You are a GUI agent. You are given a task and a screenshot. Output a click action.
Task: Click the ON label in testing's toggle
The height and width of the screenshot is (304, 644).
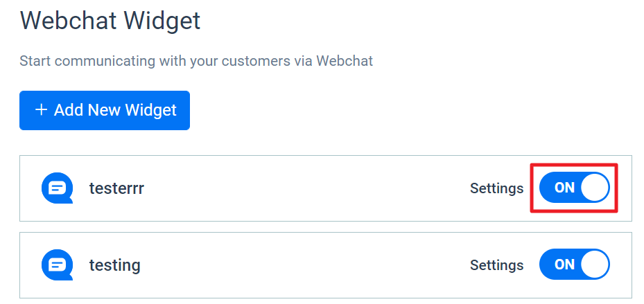(564, 265)
